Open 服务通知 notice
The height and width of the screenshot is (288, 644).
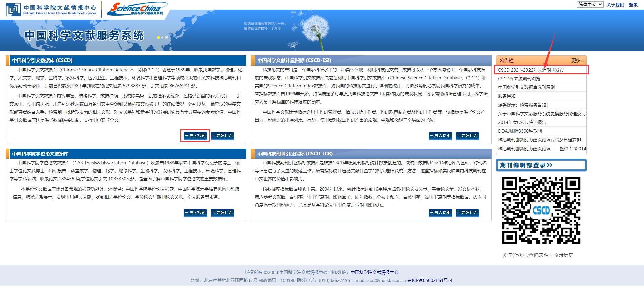point(507,96)
